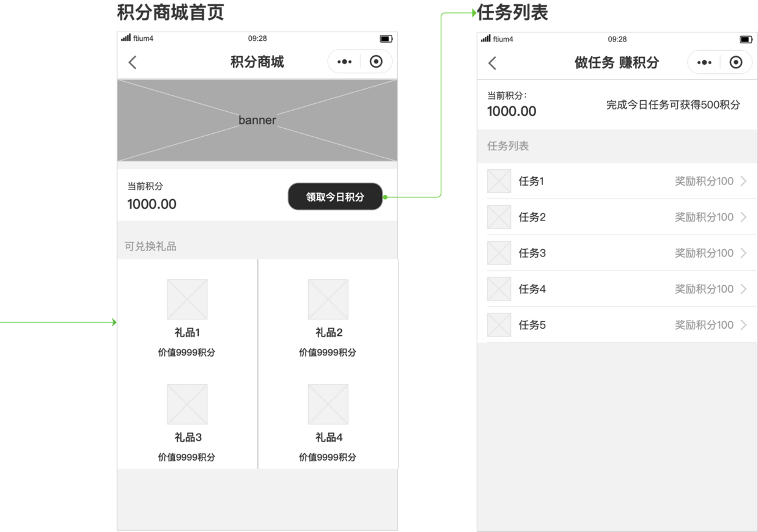
Task: Open 礼品3 image placeholder
Action: 187,404
